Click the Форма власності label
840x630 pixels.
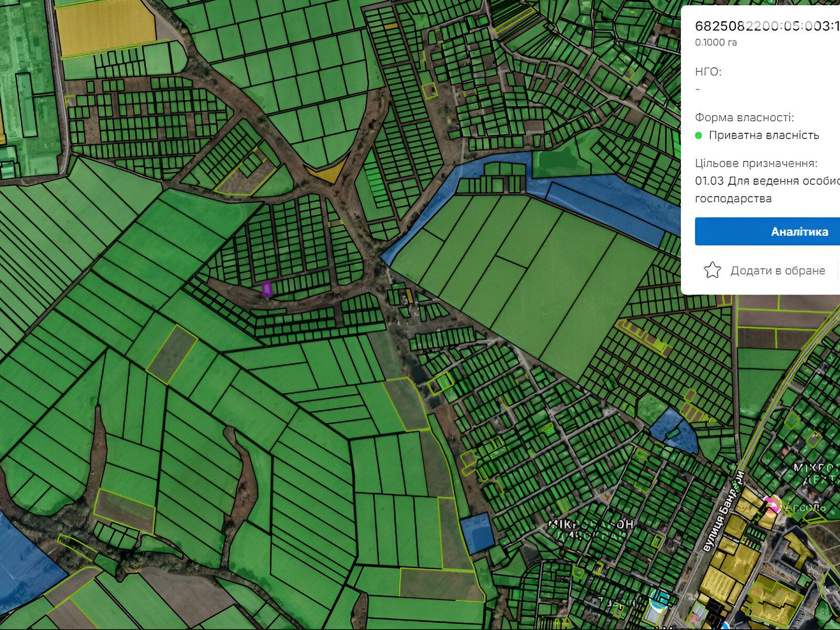(744, 118)
